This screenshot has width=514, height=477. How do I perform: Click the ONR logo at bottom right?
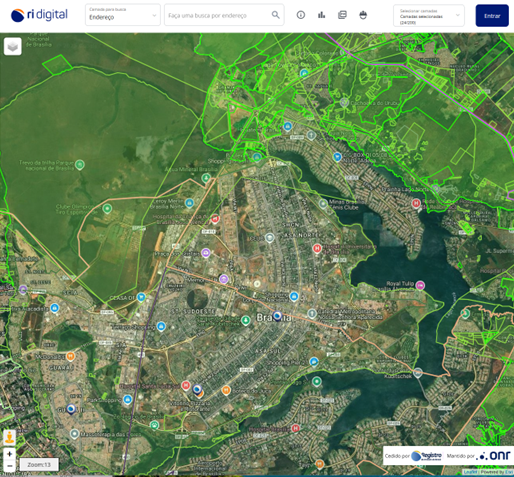[493, 456]
